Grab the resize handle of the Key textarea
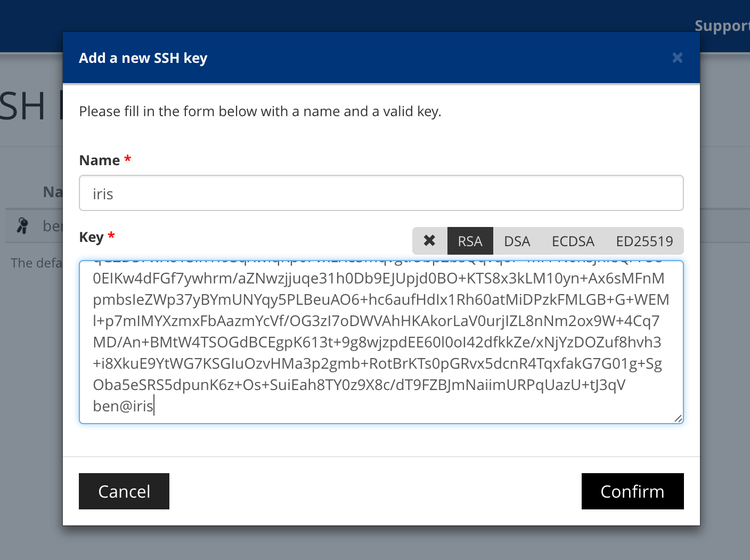The height and width of the screenshot is (560, 750). (x=678, y=418)
